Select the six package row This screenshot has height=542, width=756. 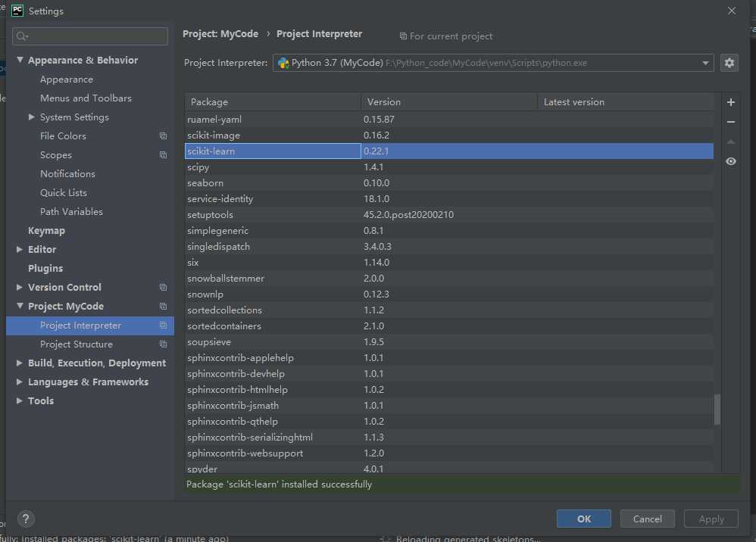(449, 263)
